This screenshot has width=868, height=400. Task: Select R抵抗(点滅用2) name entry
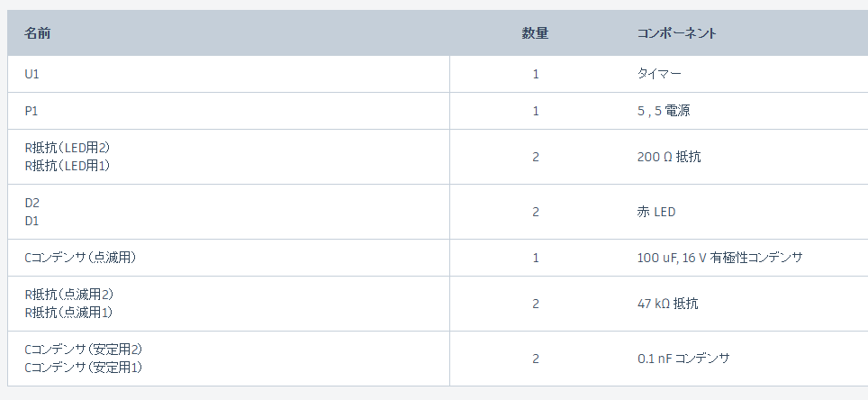tap(68, 295)
